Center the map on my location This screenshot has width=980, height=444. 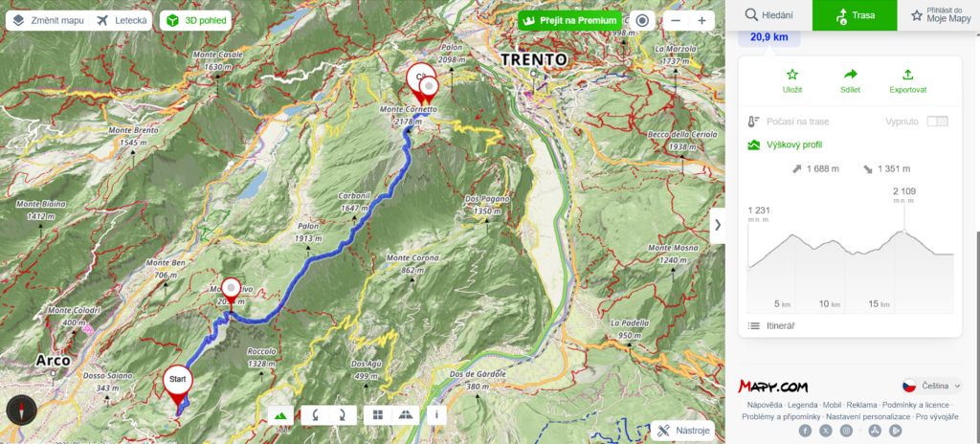[642, 21]
